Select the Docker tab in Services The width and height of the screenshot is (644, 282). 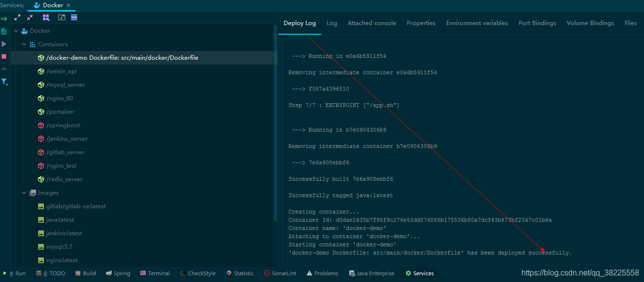click(x=53, y=5)
